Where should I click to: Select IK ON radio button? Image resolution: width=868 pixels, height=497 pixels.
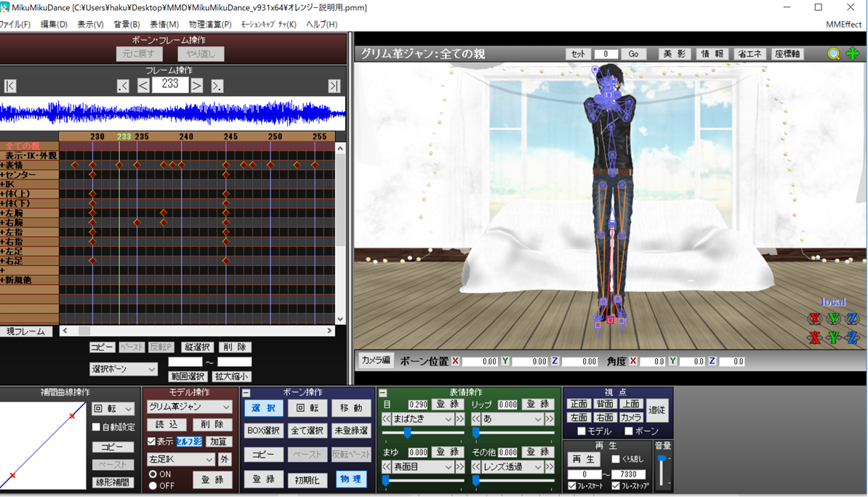153,474
